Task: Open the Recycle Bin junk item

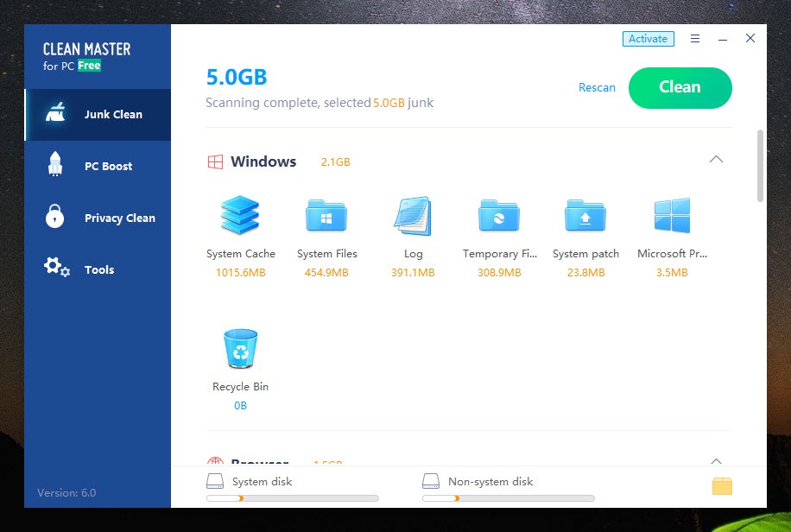Action: click(240, 349)
